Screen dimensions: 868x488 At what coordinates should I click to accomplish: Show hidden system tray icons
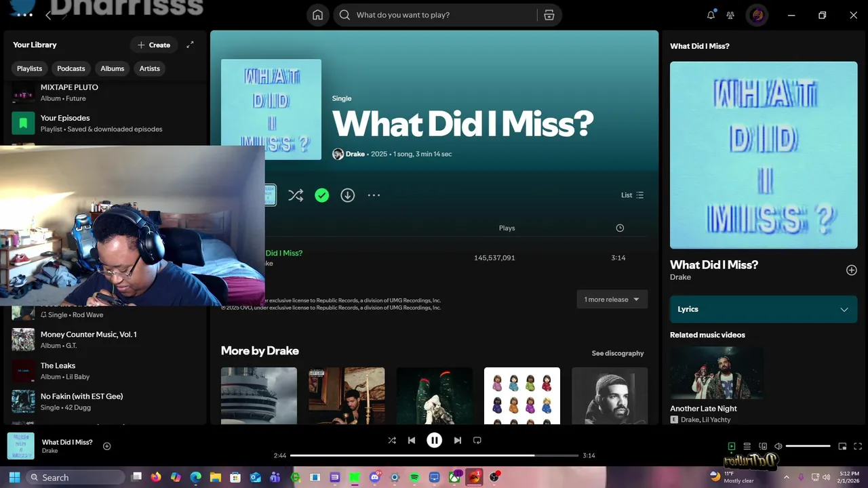click(x=787, y=477)
